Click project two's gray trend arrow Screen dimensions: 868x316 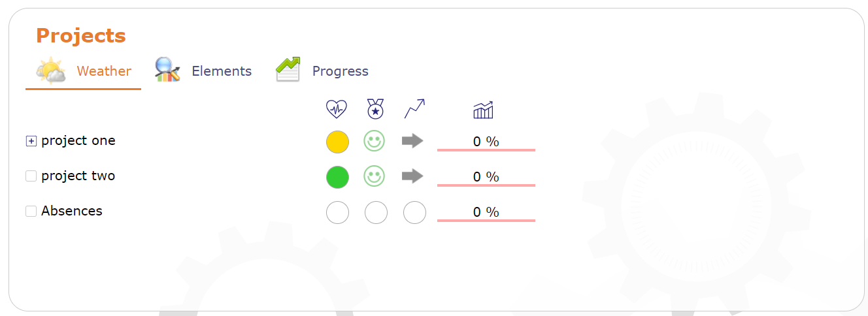pos(412,176)
